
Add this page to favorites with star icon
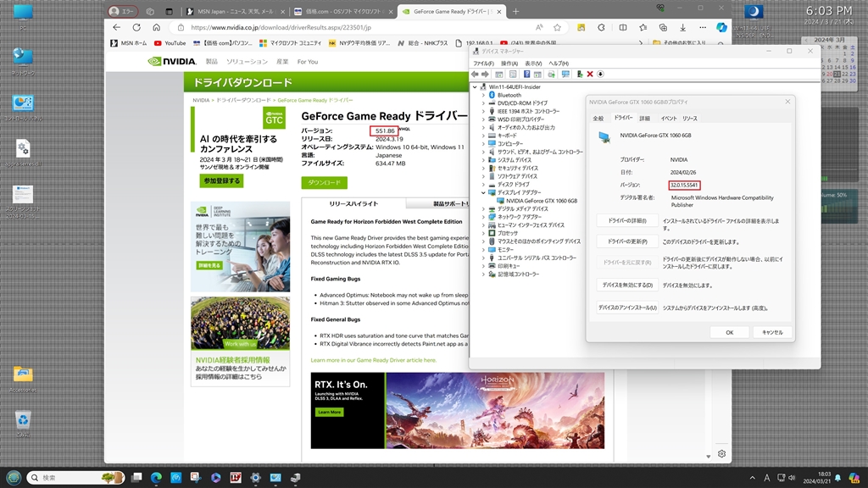tap(558, 27)
